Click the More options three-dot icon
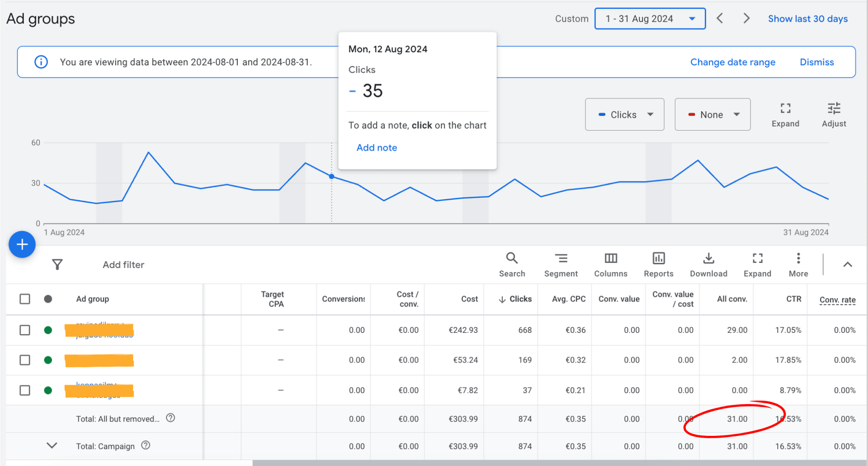 (798, 264)
